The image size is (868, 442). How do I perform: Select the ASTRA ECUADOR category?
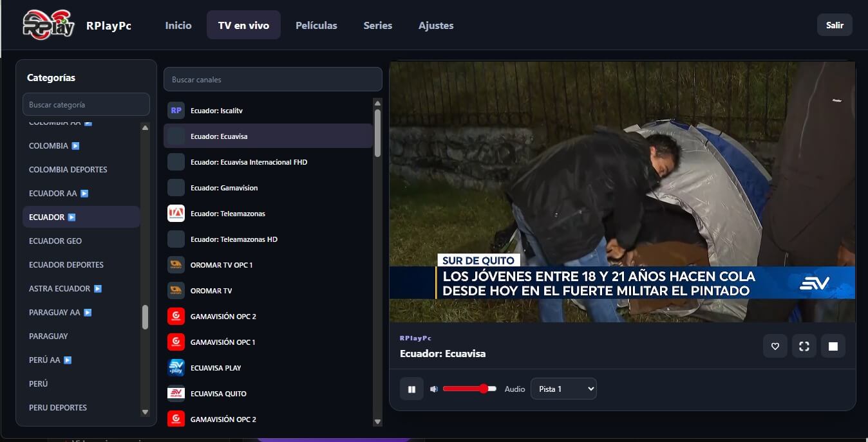pyautogui.click(x=81, y=289)
